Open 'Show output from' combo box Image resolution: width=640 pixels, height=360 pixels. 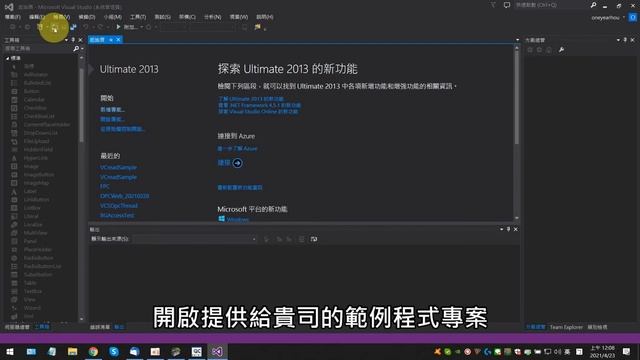point(195,239)
